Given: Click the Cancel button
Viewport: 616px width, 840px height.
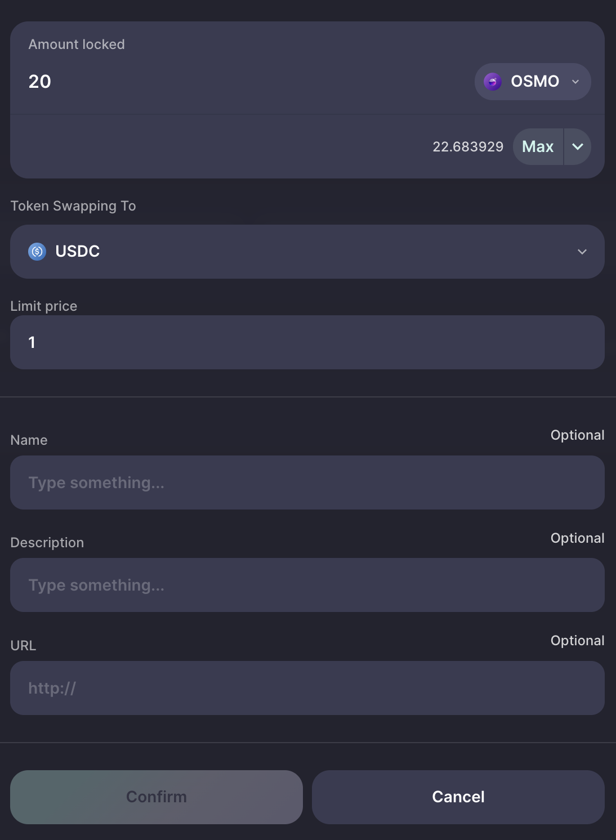Looking at the screenshot, I should pos(458,797).
